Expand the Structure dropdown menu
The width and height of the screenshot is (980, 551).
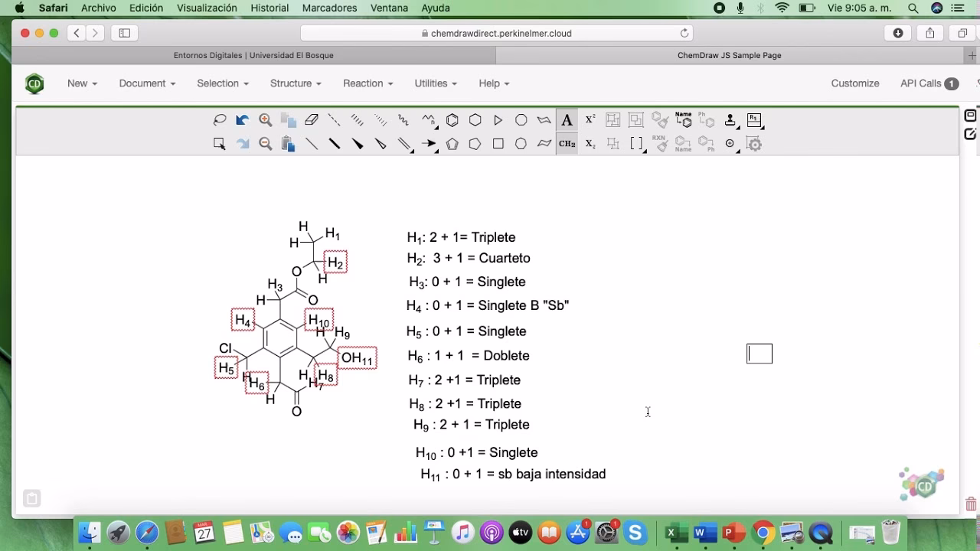(x=296, y=83)
